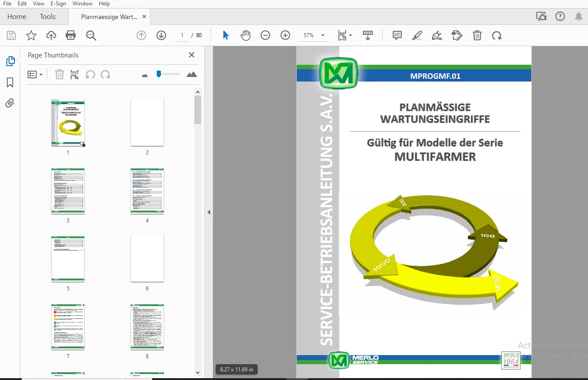Add a comment sticky note
Viewport: 588px width, 380px height.
(x=397, y=35)
